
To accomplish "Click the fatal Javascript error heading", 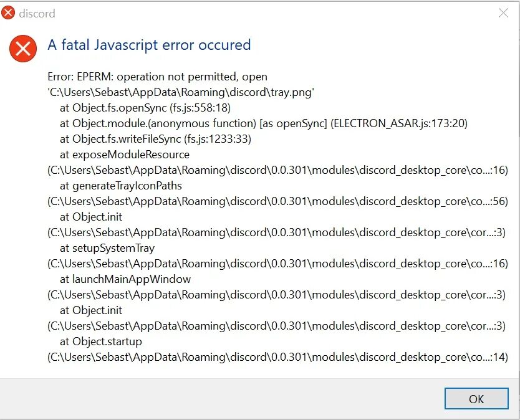I will [149, 45].
